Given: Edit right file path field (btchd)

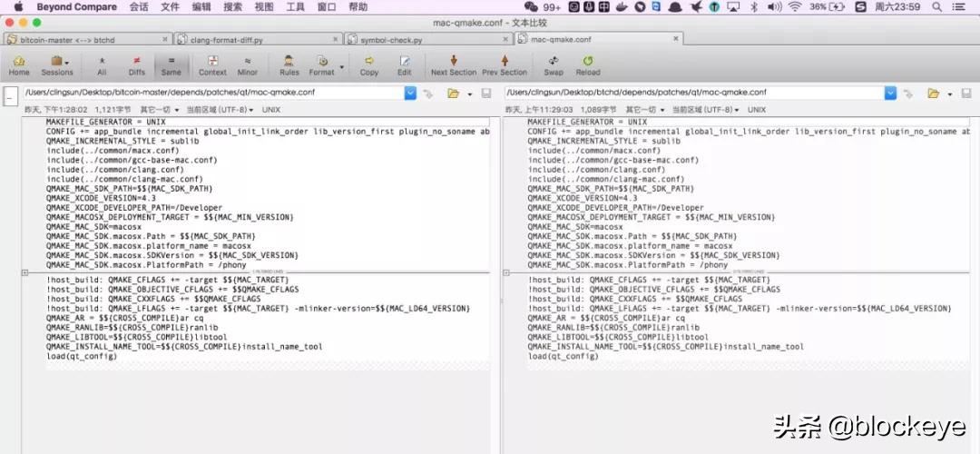Looking at the screenshot, I should [694, 93].
